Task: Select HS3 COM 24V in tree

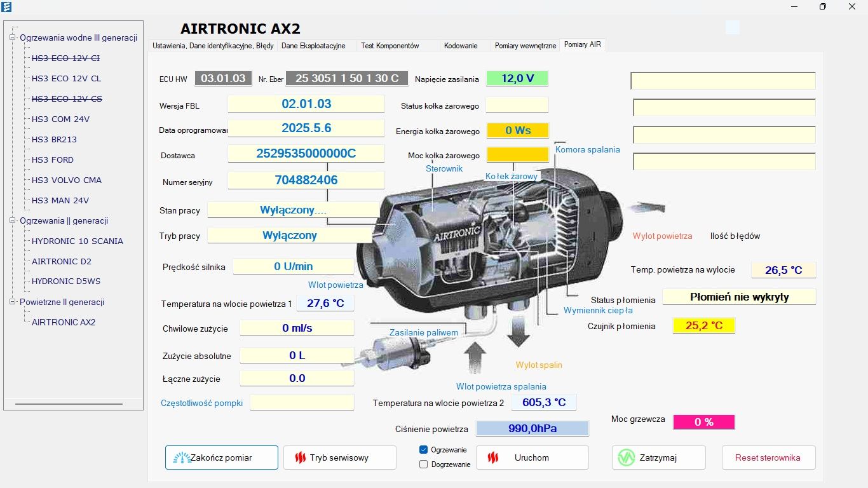Action: [60, 119]
